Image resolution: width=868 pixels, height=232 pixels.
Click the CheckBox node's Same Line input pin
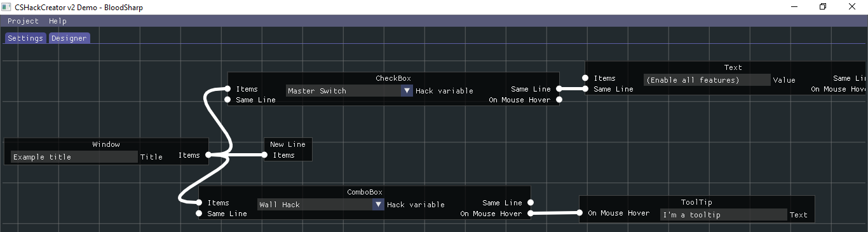click(227, 100)
